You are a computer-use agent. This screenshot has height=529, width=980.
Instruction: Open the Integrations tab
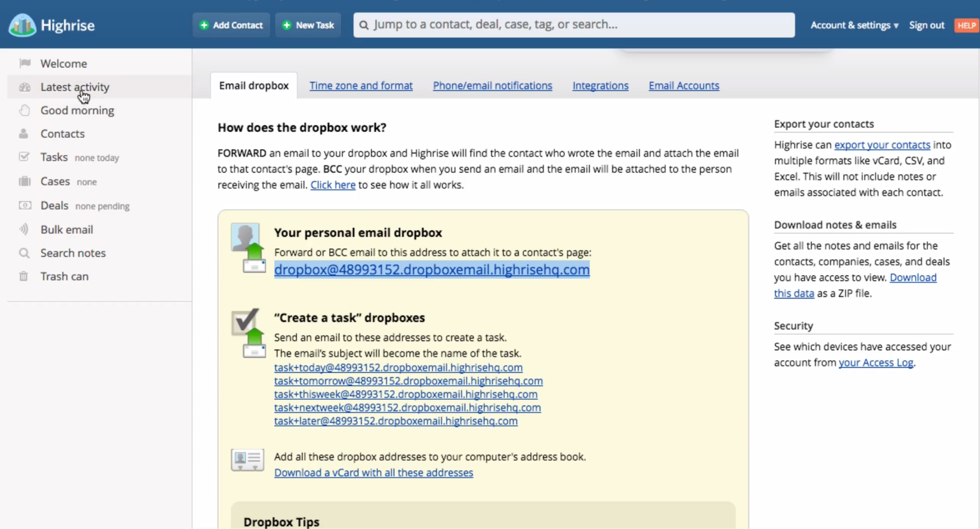pos(601,86)
